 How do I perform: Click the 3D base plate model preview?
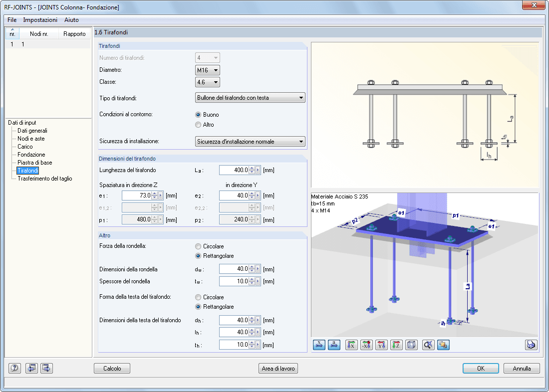pos(425,265)
